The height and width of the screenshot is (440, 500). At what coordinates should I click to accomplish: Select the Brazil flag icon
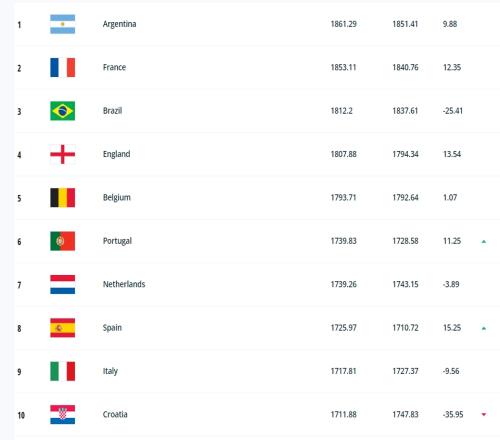pos(63,111)
